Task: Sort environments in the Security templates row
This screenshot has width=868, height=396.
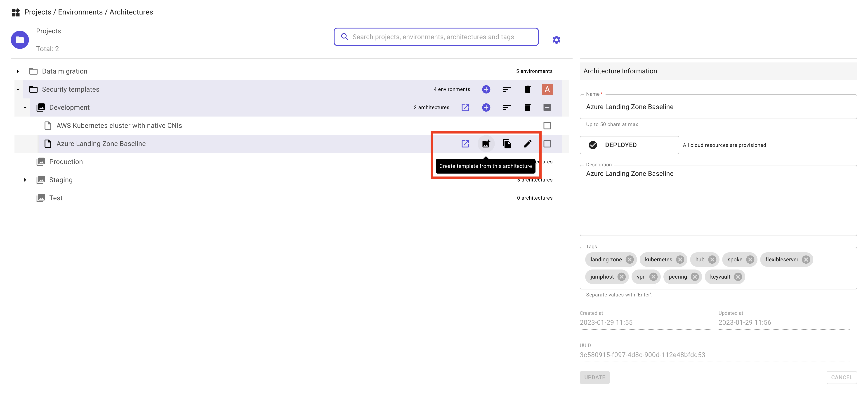Action: coord(507,89)
